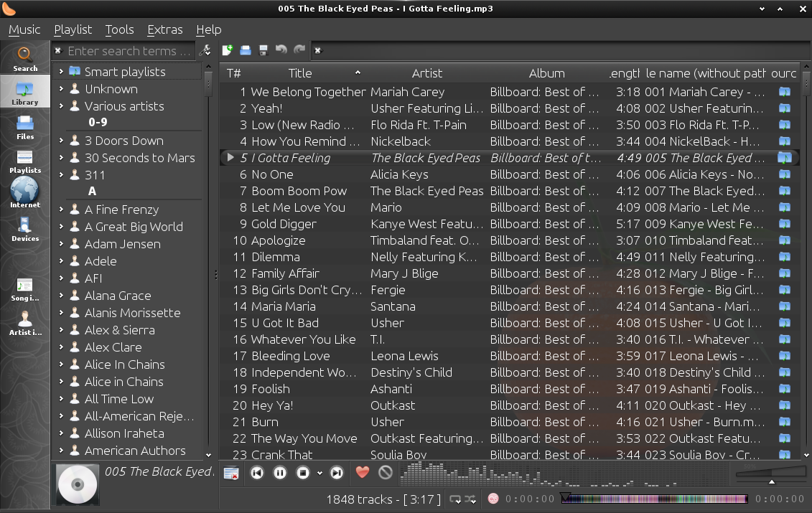The width and height of the screenshot is (812, 513).
Task: Open repeat mode menu
Action: 455,499
